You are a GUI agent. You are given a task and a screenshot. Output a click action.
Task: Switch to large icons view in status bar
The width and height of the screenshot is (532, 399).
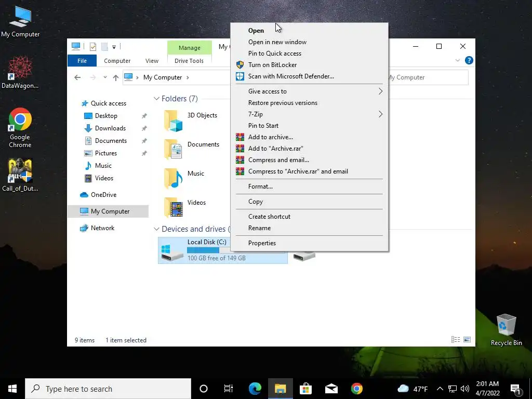[x=467, y=340]
